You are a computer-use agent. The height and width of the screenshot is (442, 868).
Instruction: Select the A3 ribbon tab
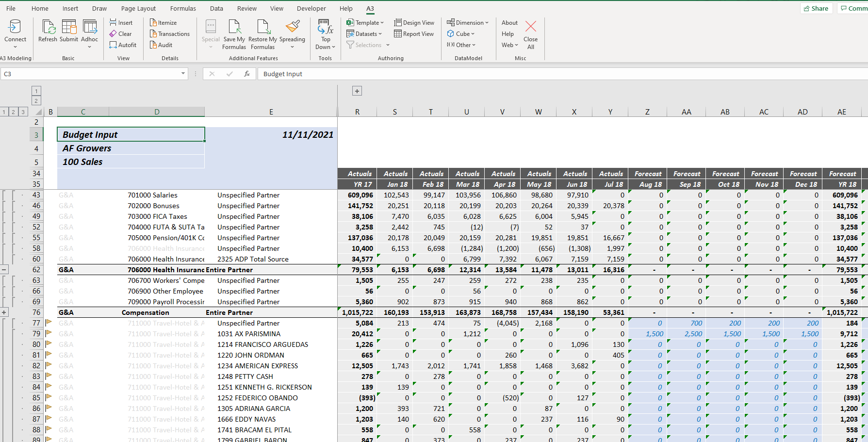click(370, 8)
